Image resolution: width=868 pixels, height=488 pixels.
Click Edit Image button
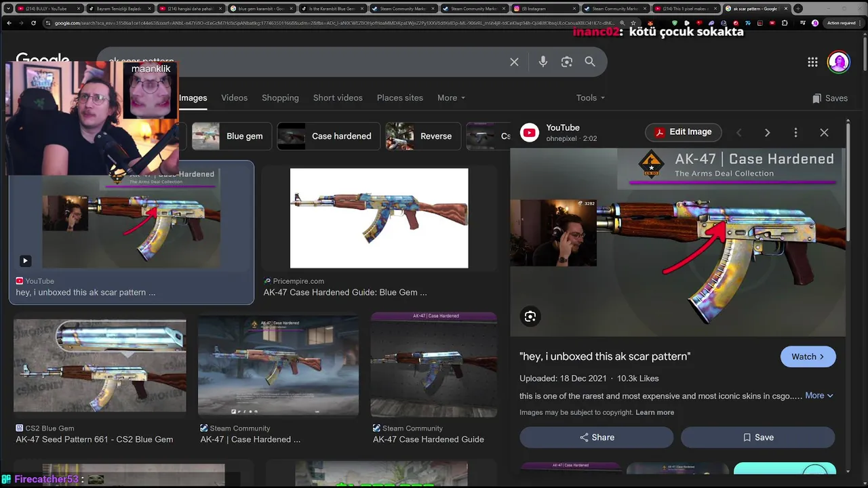point(683,132)
